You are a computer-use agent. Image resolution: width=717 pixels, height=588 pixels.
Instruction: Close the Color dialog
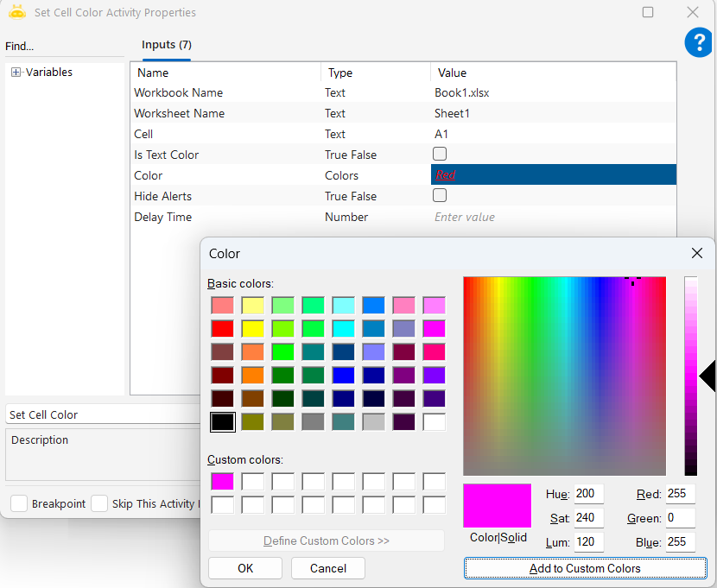697,253
